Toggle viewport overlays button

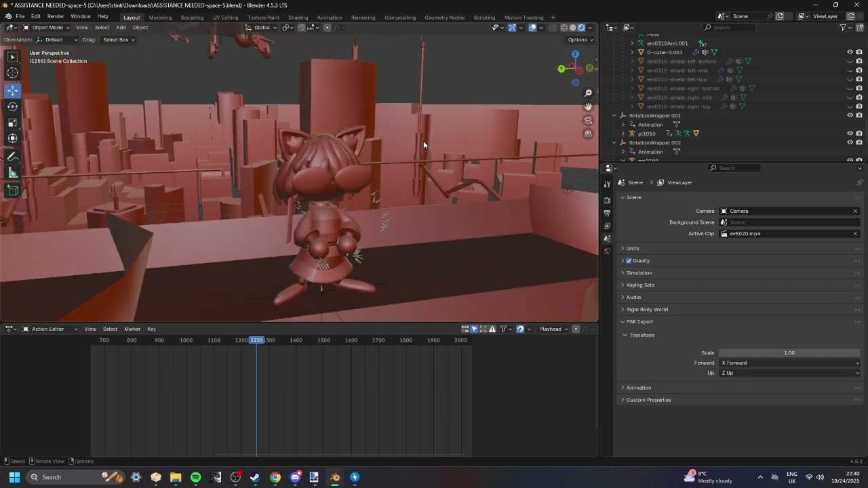(x=533, y=28)
